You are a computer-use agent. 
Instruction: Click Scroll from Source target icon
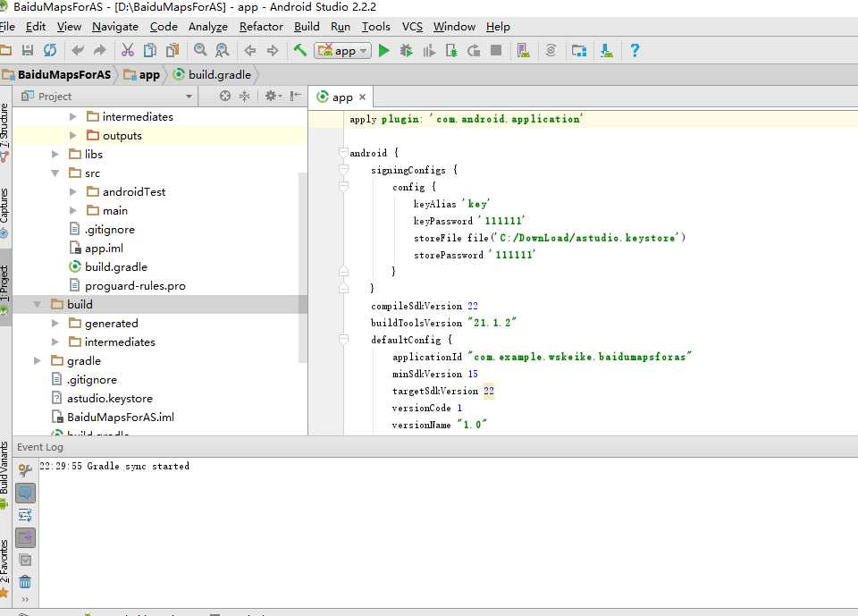tap(225, 96)
